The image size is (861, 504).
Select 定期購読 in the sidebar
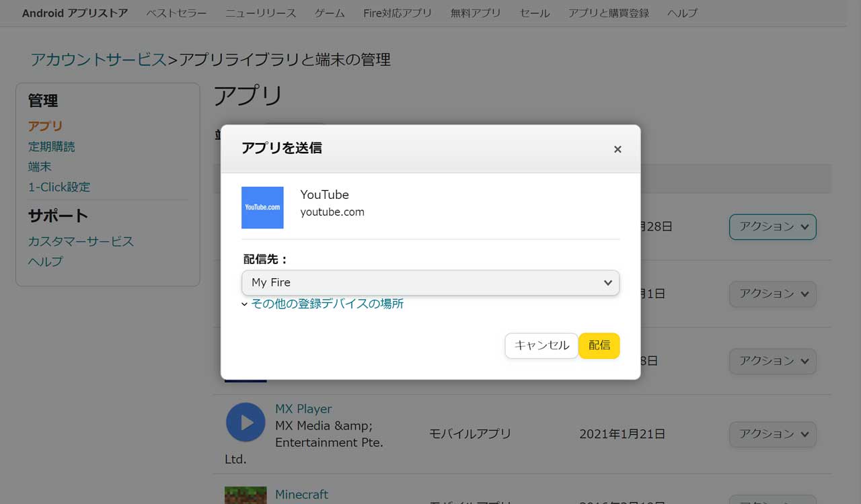52,146
